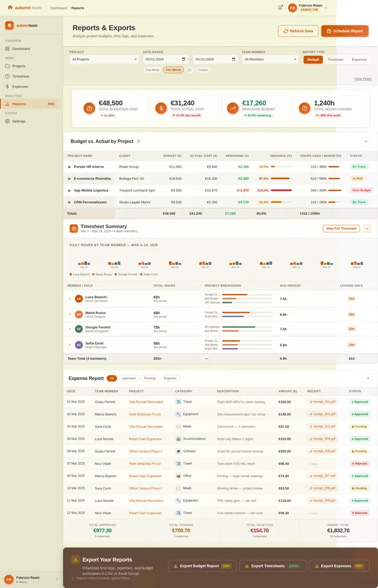Click the Total Budgeted Cost briefcase icon
The image size is (378, 588).
point(89,108)
